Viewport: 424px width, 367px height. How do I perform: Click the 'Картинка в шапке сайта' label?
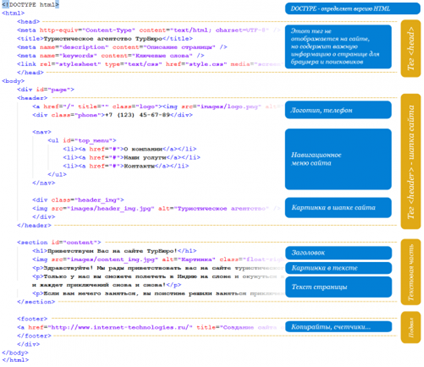(338, 208)
